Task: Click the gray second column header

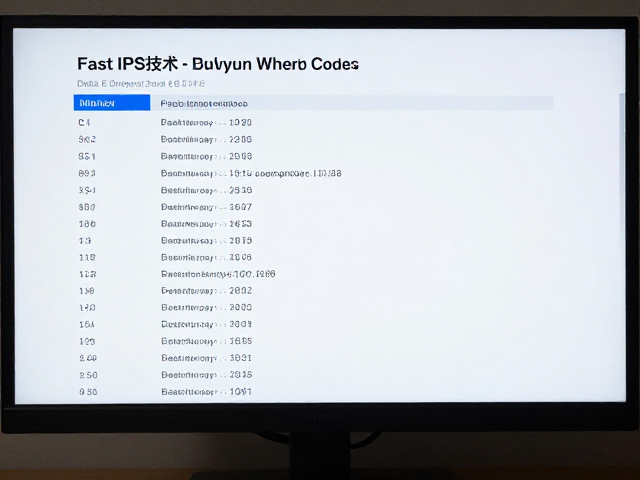Action: [352, 103]
